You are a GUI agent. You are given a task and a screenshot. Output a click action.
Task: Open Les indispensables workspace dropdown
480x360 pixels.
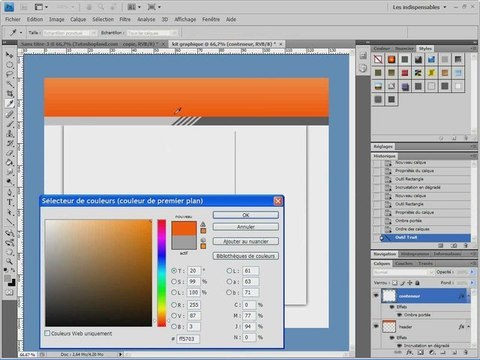419,7
